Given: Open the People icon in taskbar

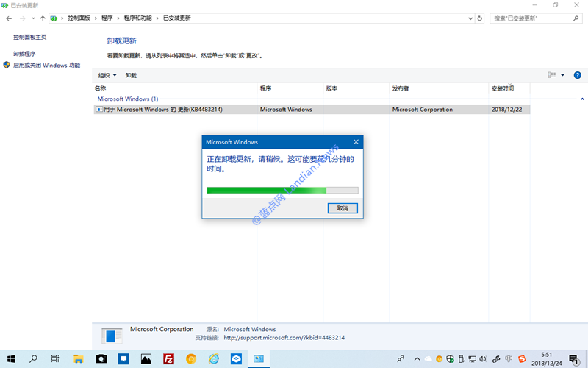Looking at the screenshot, I should (x=401, y=359).
